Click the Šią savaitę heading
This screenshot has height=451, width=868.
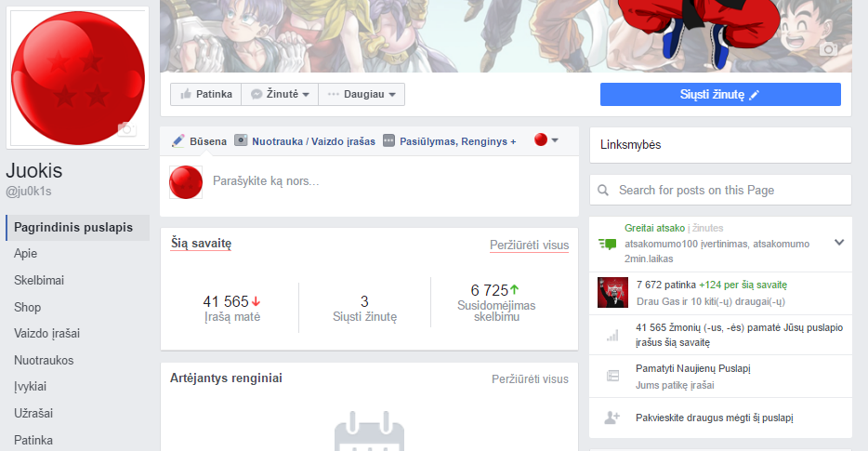201,244
